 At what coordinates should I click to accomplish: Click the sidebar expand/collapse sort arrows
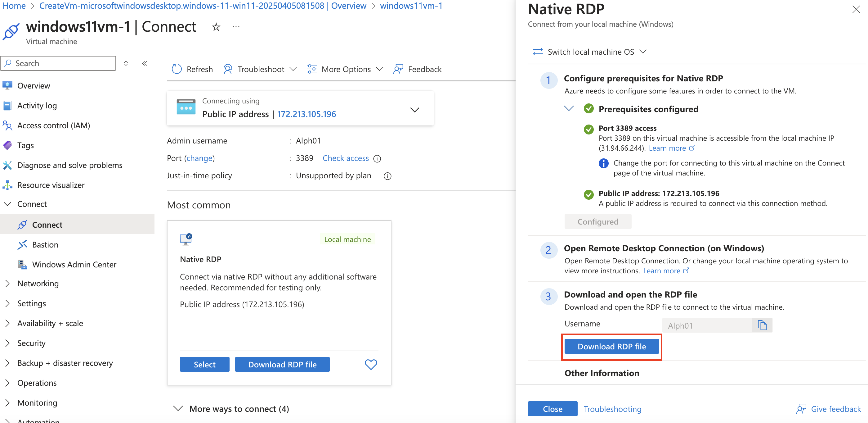[126, 63]
